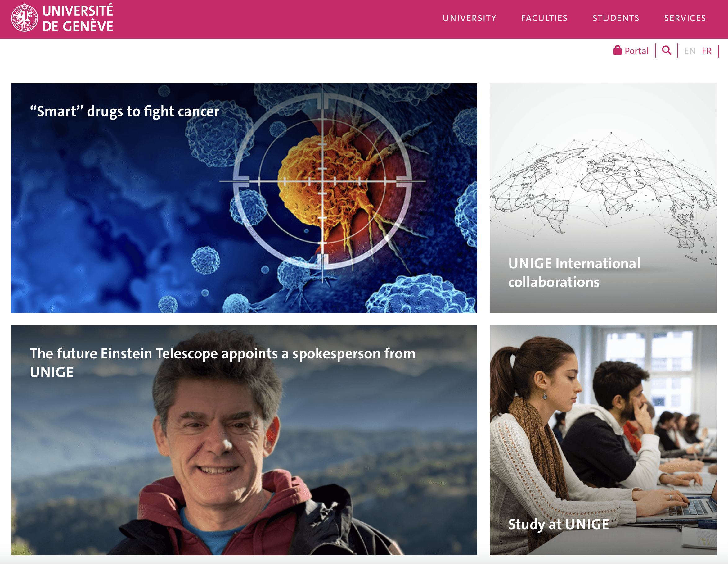Click the cancer cell crosshair image
This screenshot has width=728, height=564.
pyautogui.click(x=244, y=198)
